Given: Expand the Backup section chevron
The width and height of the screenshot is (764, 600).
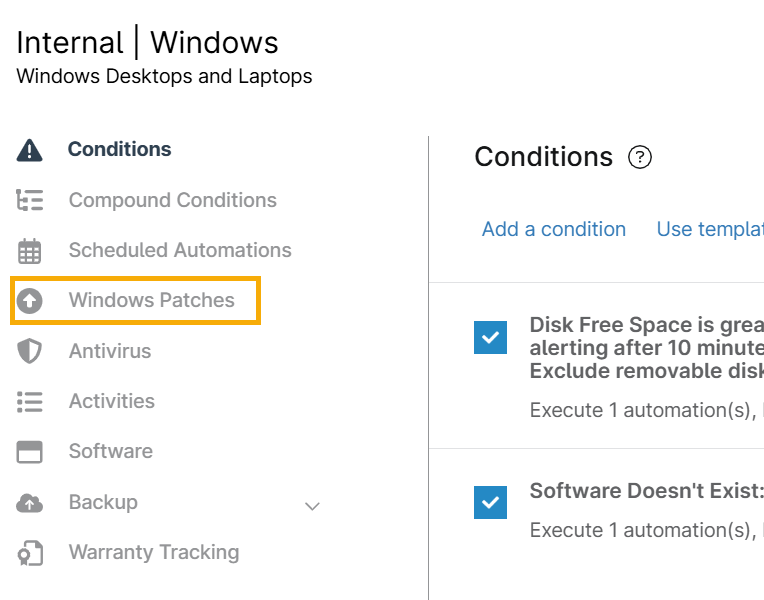Looking at the screenshot, I should [x=312, y=506].
